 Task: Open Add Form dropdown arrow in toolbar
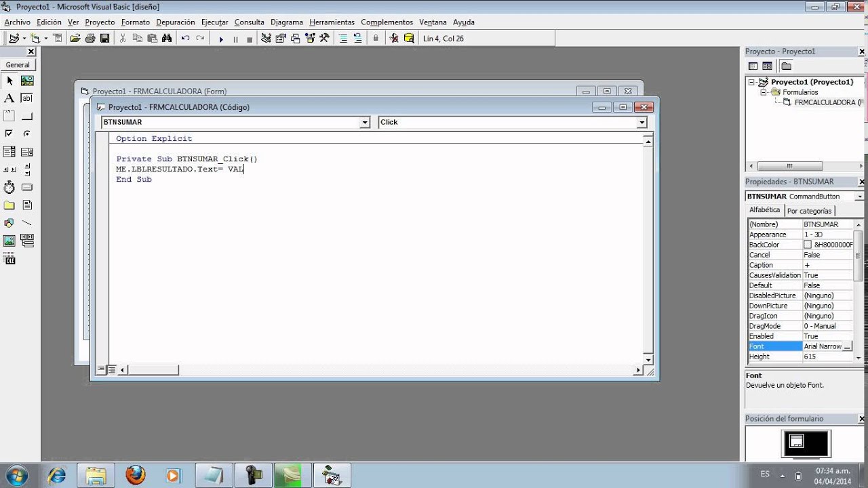tap(46, 39)
